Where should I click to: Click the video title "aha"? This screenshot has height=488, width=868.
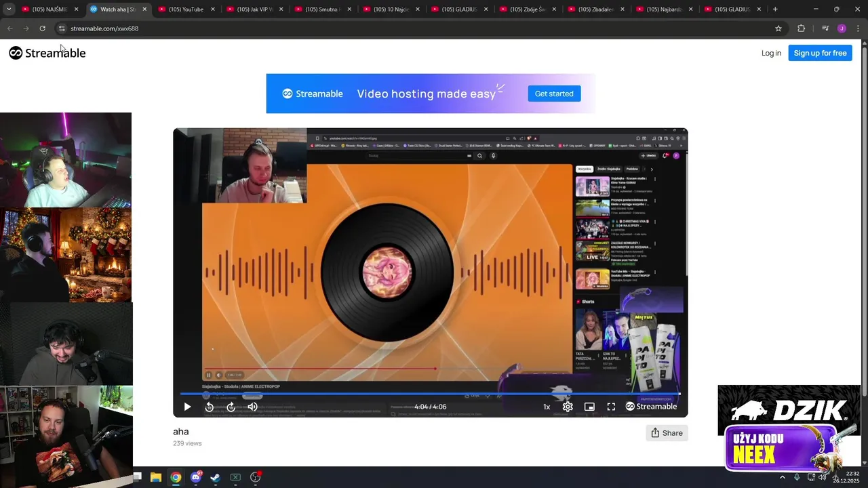pyautogui.click(x=180, y=432)
